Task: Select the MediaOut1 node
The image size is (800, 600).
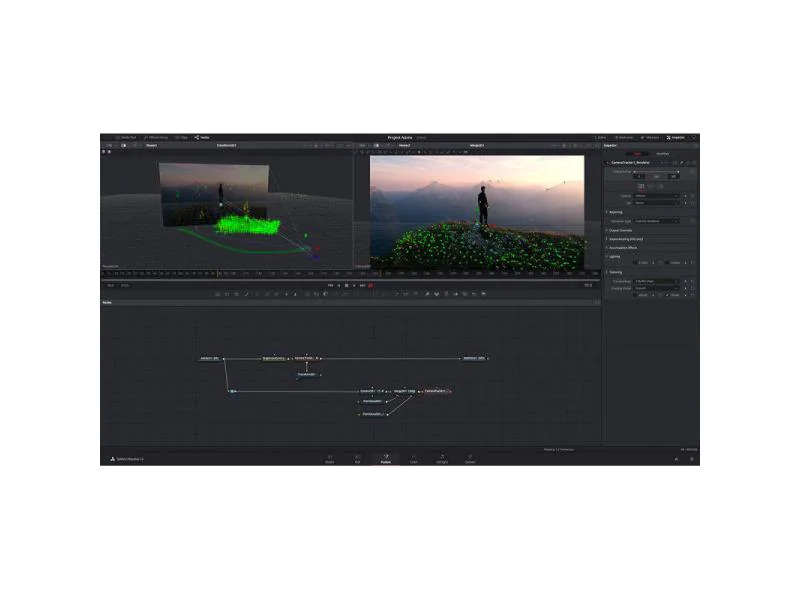Action: tap(474, 358)
